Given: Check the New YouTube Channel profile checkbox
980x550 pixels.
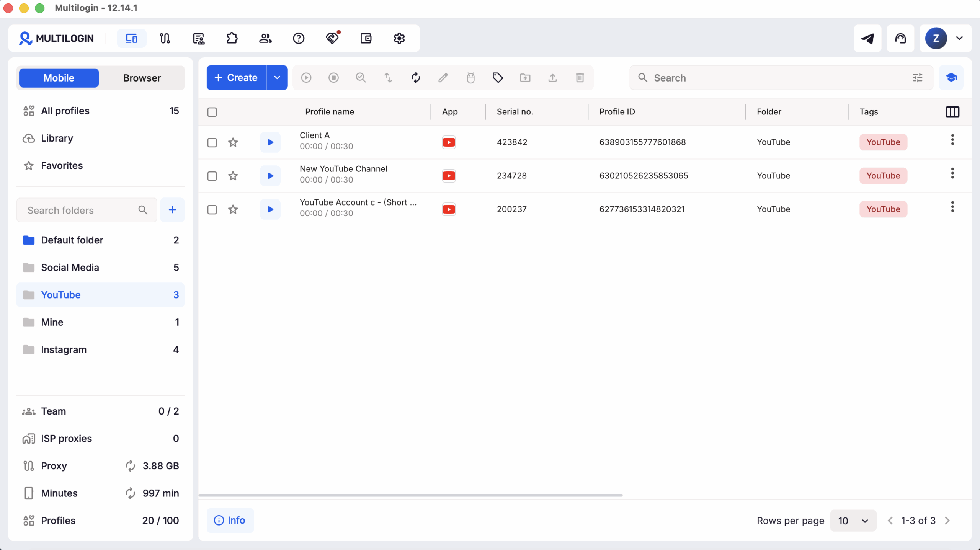Looking at the screenshot, I should [x=212, y=176].
